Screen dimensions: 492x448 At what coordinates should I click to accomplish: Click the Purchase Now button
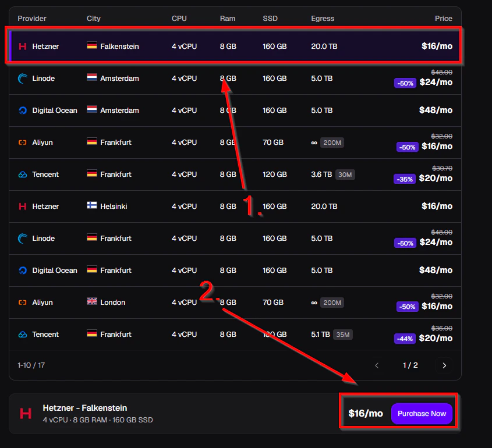coord(422,414)
